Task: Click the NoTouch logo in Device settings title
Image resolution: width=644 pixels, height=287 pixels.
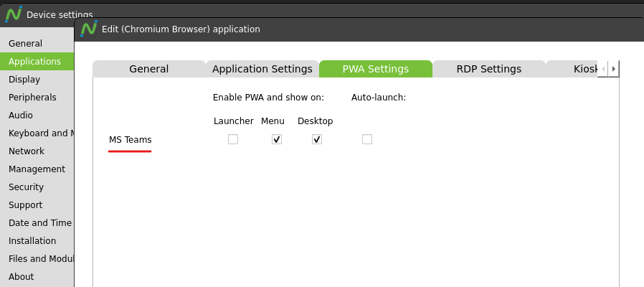Action: pos(13,14)
